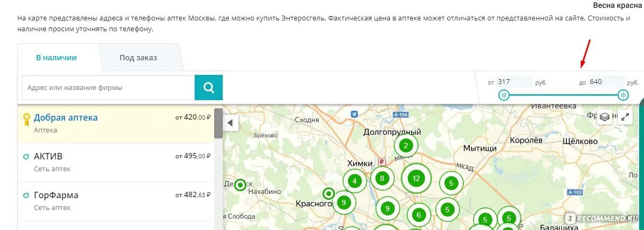The image size is (644, 230).
Task: Click the price от 420,00 ₽
Action: 193,117
